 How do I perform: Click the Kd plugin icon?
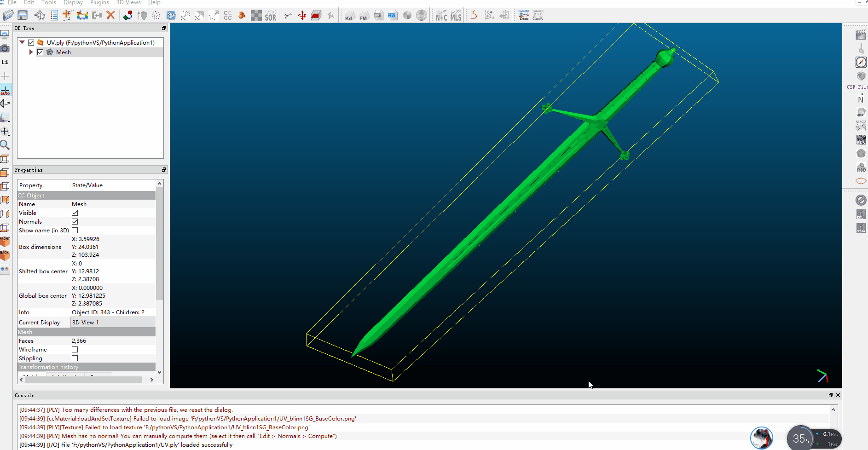pyautogui.click(x=349, y=15)
